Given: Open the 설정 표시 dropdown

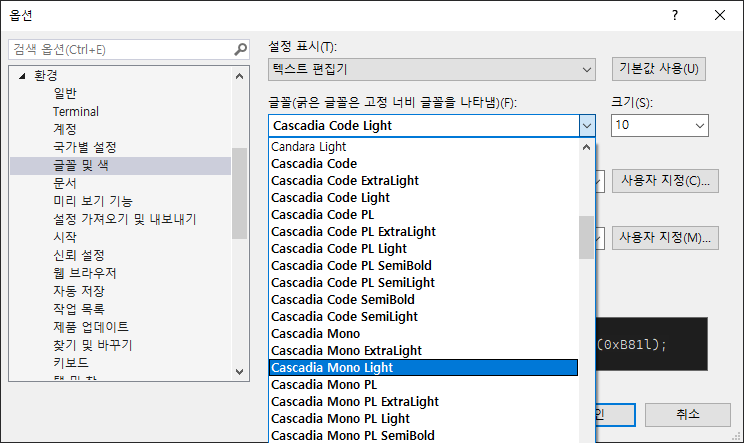Looking at the screenshot, I should click(x=431, y=70).
